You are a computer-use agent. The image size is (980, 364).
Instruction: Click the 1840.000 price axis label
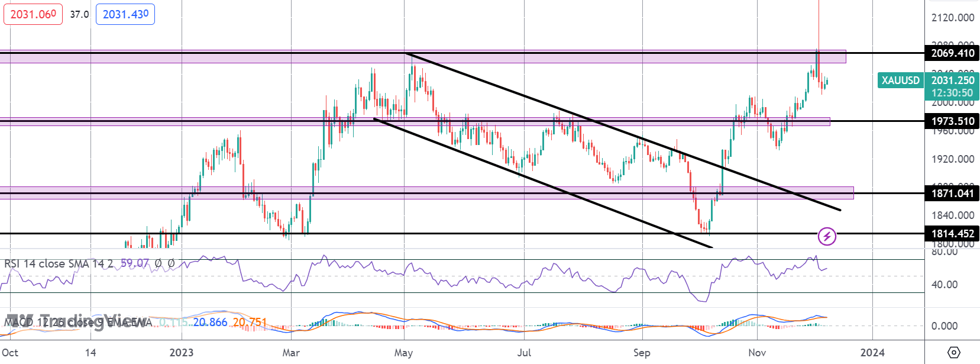click(953, 215)
